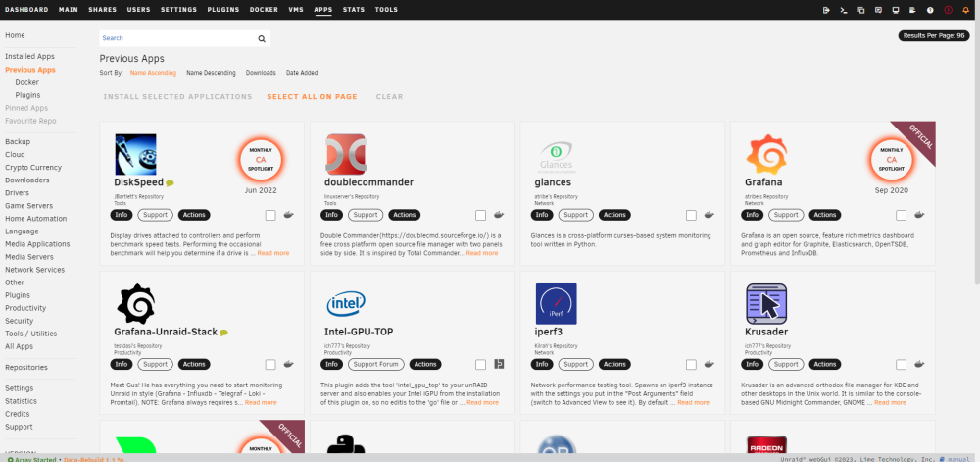Click Support Forum on Intel-GPU-TOP card
The image size is (980, 462).
[375, 364]
